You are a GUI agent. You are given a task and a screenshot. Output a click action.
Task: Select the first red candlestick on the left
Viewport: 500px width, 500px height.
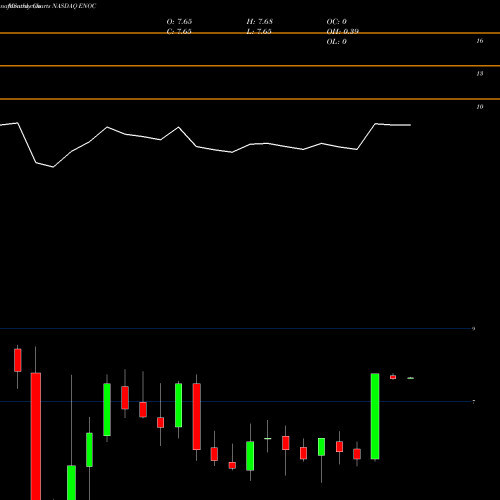tap(18, 360)
